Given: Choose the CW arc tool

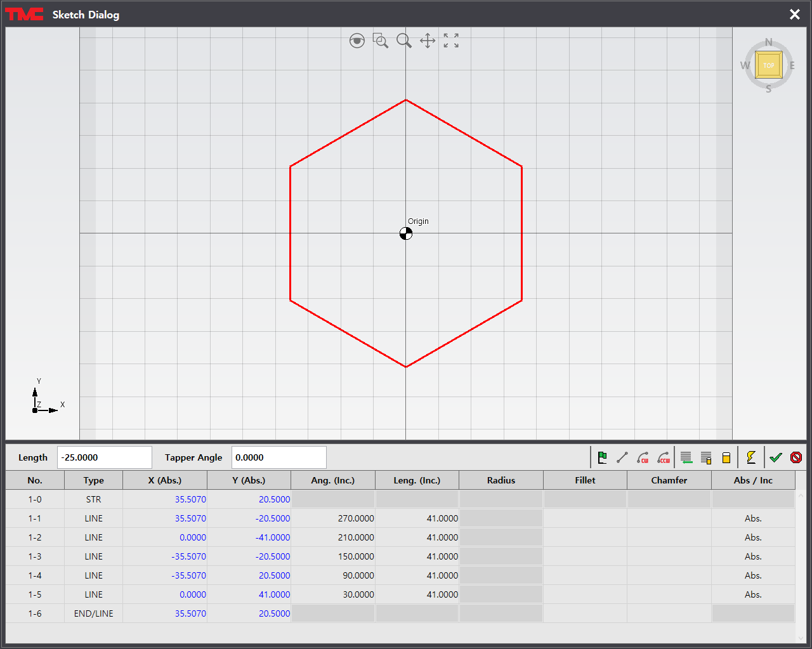Looking at the screenshot, I should pos(643,457).
